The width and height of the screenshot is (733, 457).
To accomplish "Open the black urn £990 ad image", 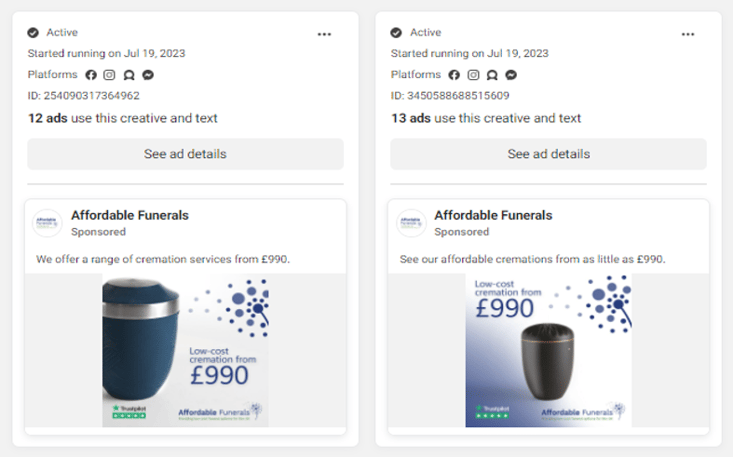I will coord(548,350).
